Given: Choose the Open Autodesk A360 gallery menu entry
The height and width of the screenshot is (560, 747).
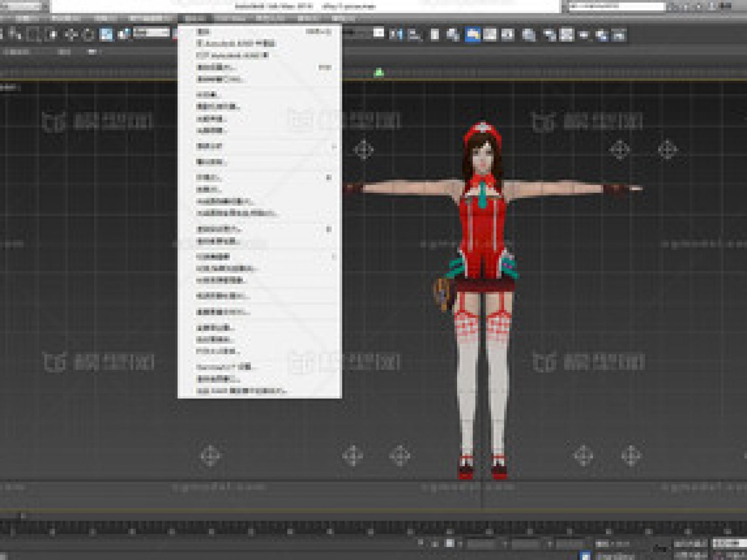Looking at the screenshot, I should pyautogui.click(x=260, y=55).
